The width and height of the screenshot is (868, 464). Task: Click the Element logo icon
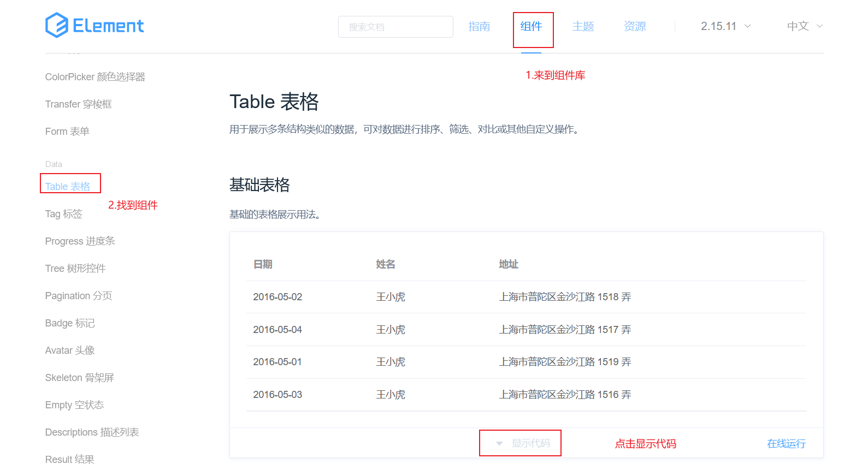pos(56,25)
